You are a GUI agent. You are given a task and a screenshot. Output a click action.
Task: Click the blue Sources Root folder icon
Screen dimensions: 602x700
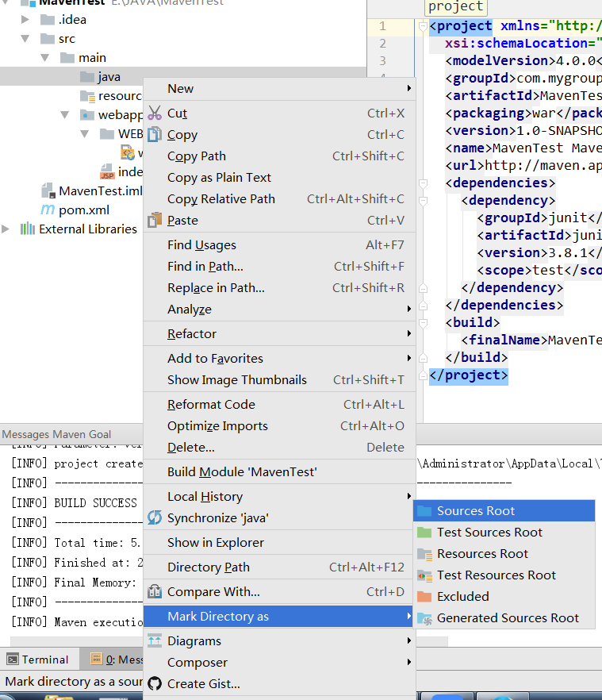[424, 511]
